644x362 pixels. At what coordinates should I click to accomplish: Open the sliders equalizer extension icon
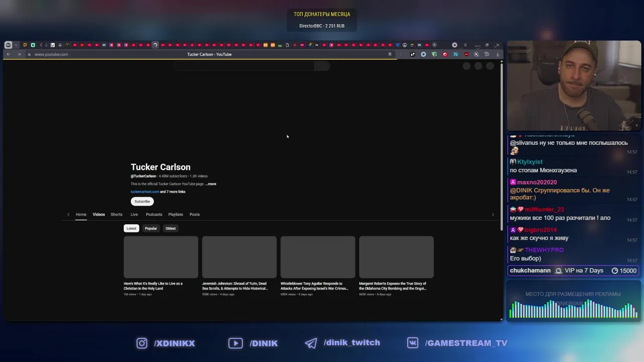point(413,54)
